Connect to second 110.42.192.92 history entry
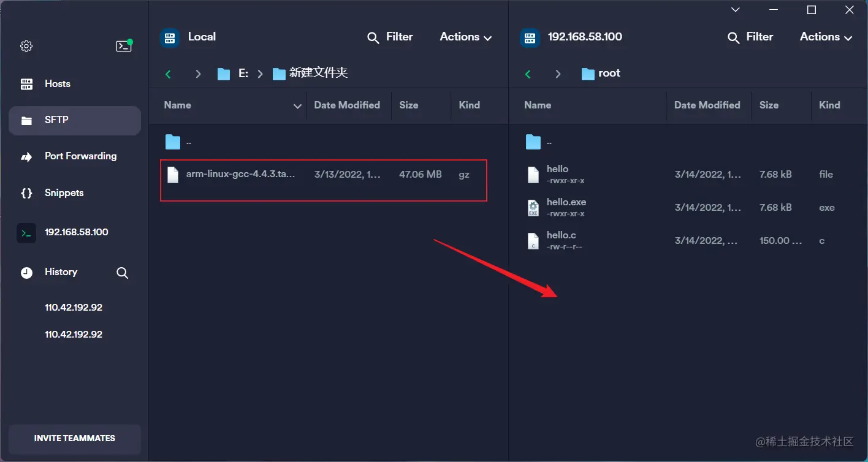 74,335
